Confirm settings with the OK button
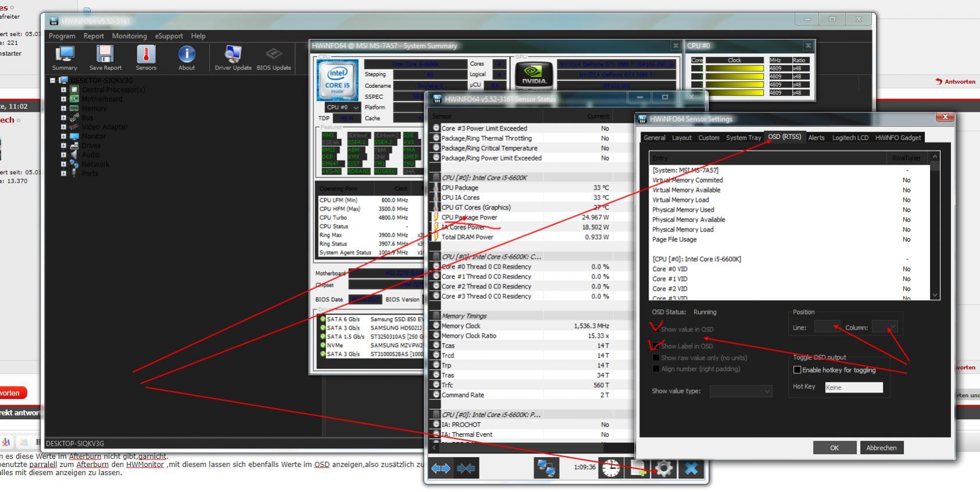Image resolution: width=980 pixels, height=492 pixels. [834, 448]
